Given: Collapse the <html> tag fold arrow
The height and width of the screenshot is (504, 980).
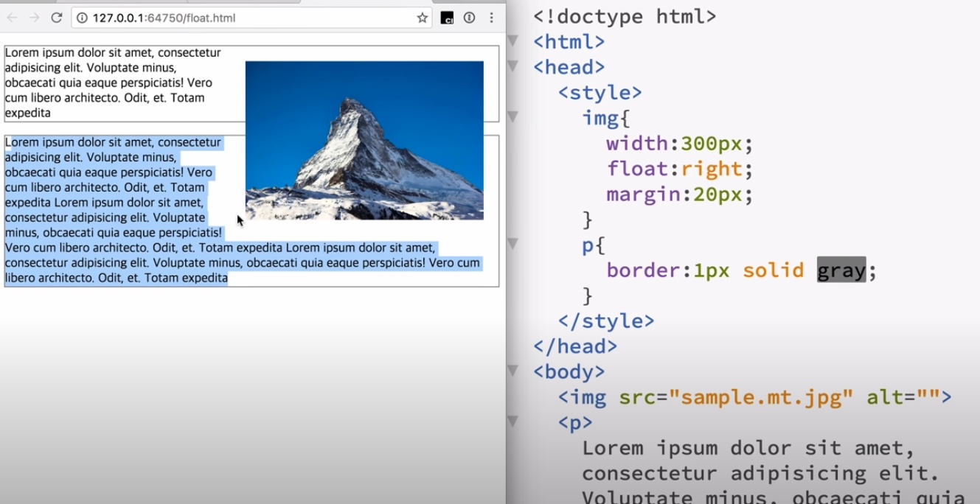Looking at the screenshot, I should [x=512, y=40].
